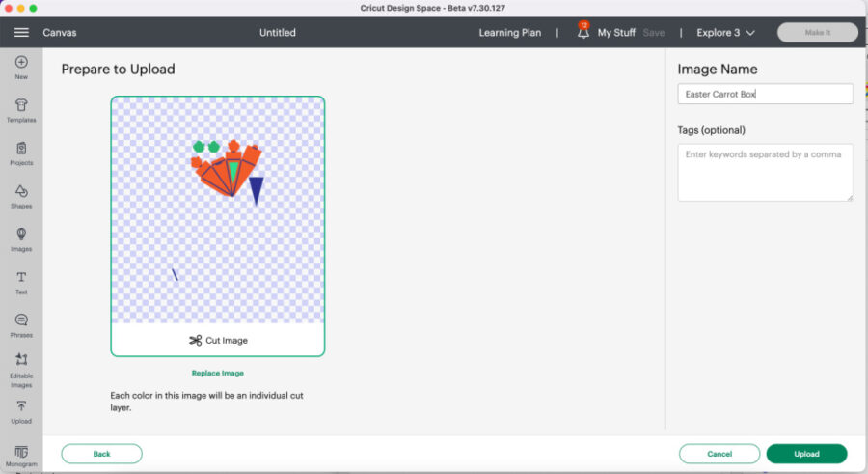Open the Templates panel icon
Viewport: 868px width, 474px height.
[x=21, y=106]
